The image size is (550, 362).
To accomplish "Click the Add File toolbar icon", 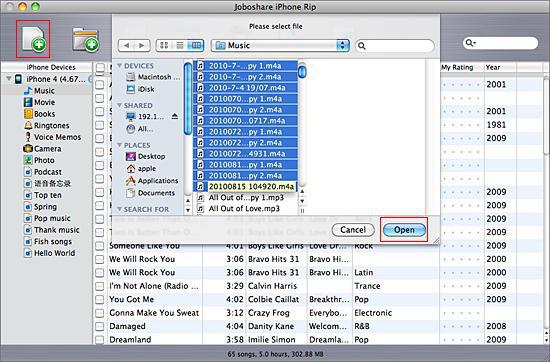I will pos(33,39).
